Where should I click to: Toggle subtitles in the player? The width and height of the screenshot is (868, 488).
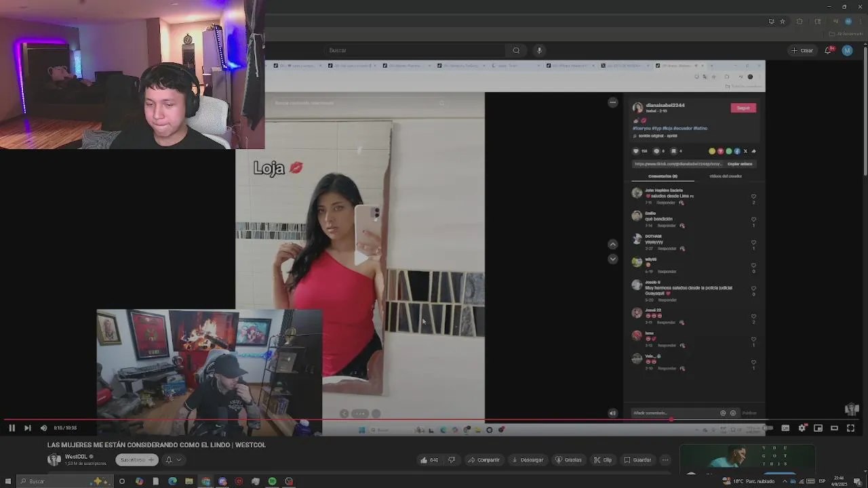785,428
